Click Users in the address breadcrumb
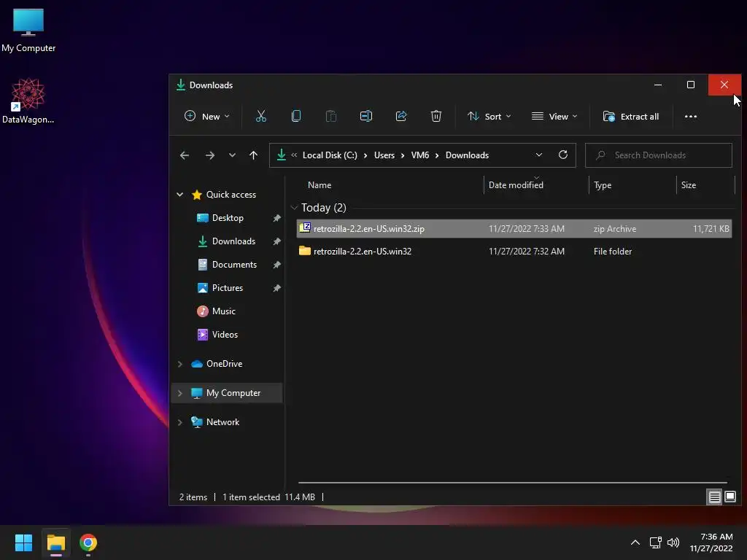Image resolution: width=747 pixels, height=560 pixels. [x=384, y=155]
